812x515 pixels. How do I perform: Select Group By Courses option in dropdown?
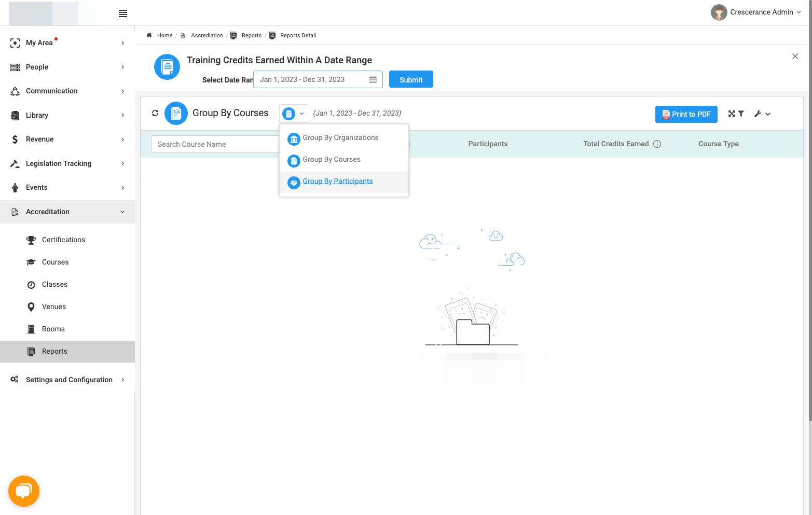tap(344, 160)
